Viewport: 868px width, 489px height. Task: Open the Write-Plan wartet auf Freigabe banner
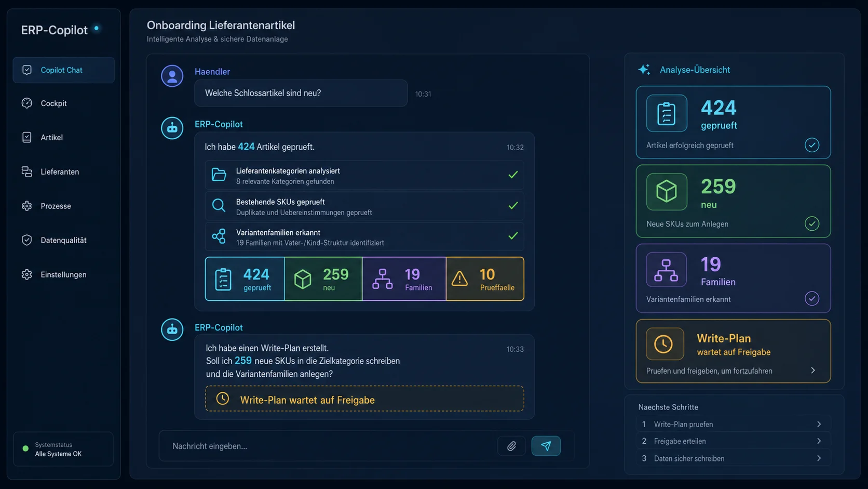tap(364, 399)
